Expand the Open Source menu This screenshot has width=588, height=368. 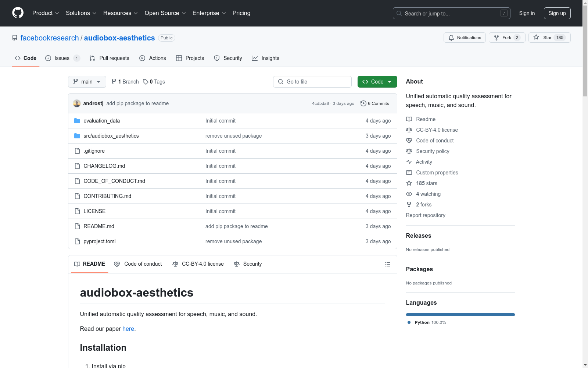tap(165, 13)
